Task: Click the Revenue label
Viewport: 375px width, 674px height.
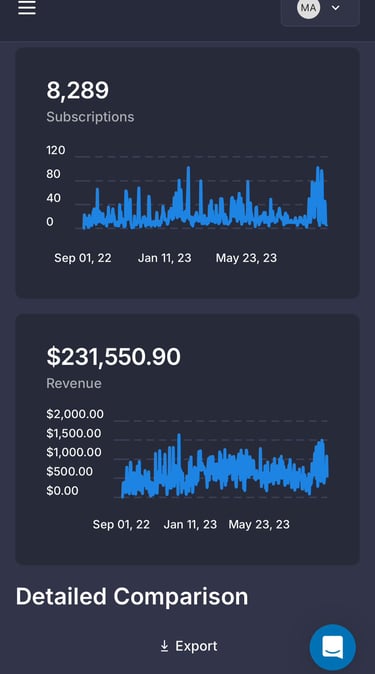Action: click(74, 383)
